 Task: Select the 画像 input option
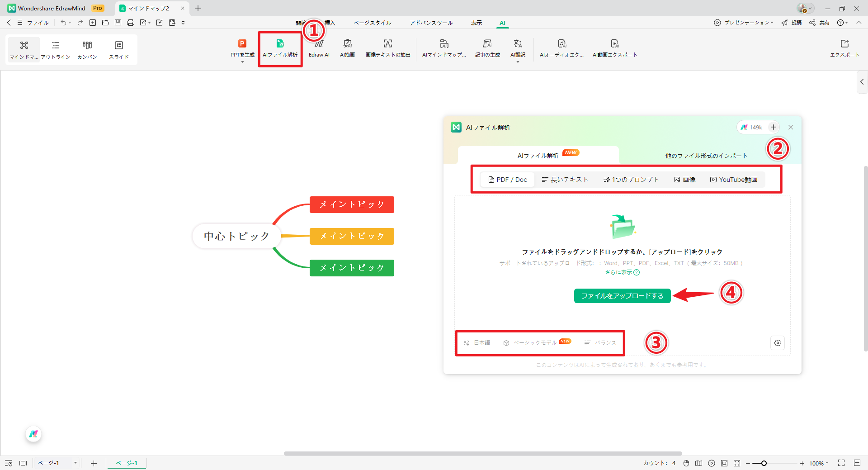click(x=684, y=179)
